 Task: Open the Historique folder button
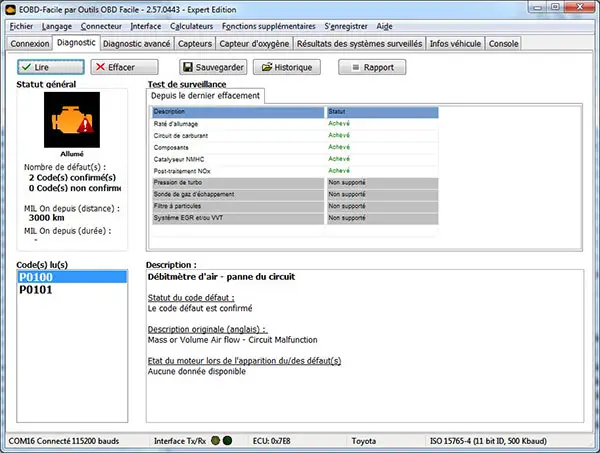tap(286, 67)
